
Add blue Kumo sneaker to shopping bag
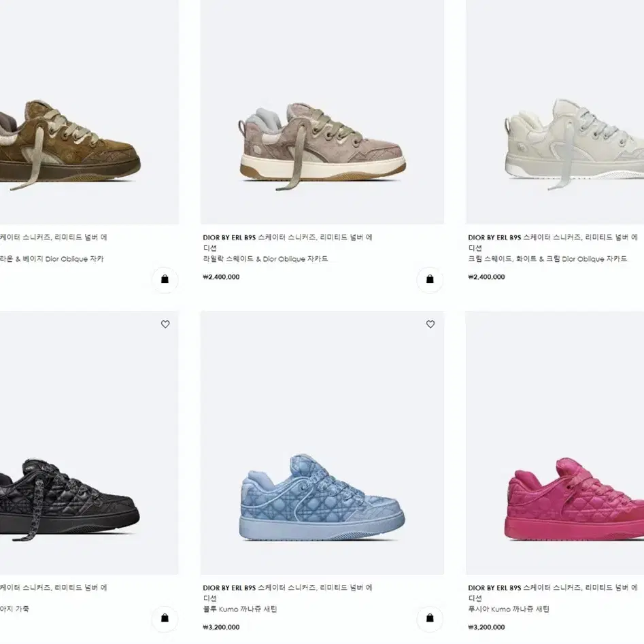[430, 618]
